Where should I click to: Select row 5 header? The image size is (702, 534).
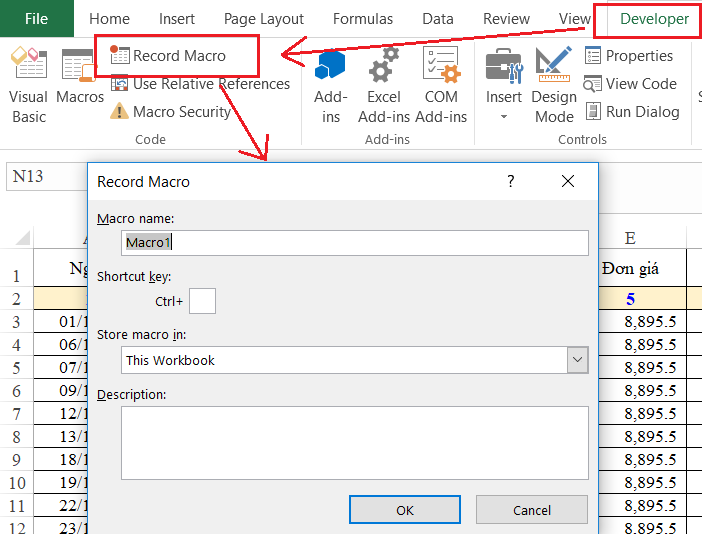[17, 367]
